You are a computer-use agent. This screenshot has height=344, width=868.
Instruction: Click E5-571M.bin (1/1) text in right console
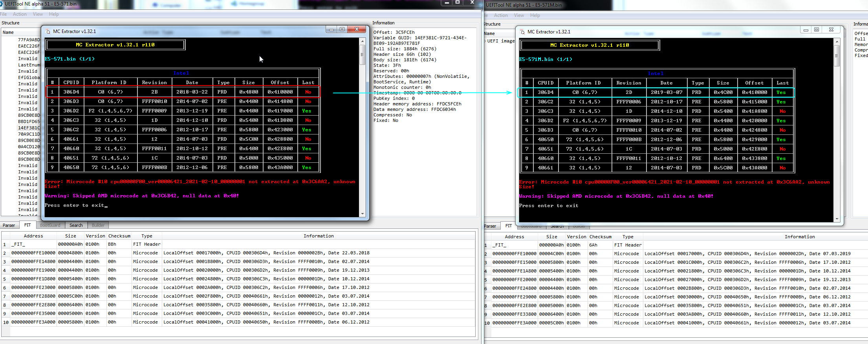(546, 59)
